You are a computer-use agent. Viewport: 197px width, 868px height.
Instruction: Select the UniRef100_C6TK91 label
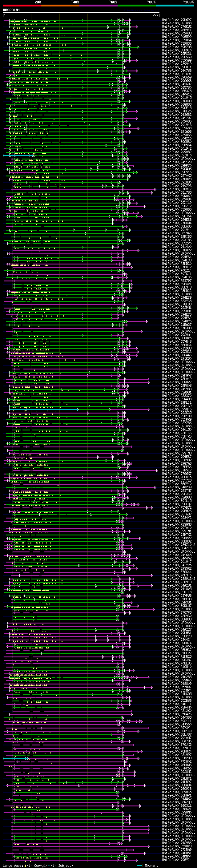click(x=177, y=74)
